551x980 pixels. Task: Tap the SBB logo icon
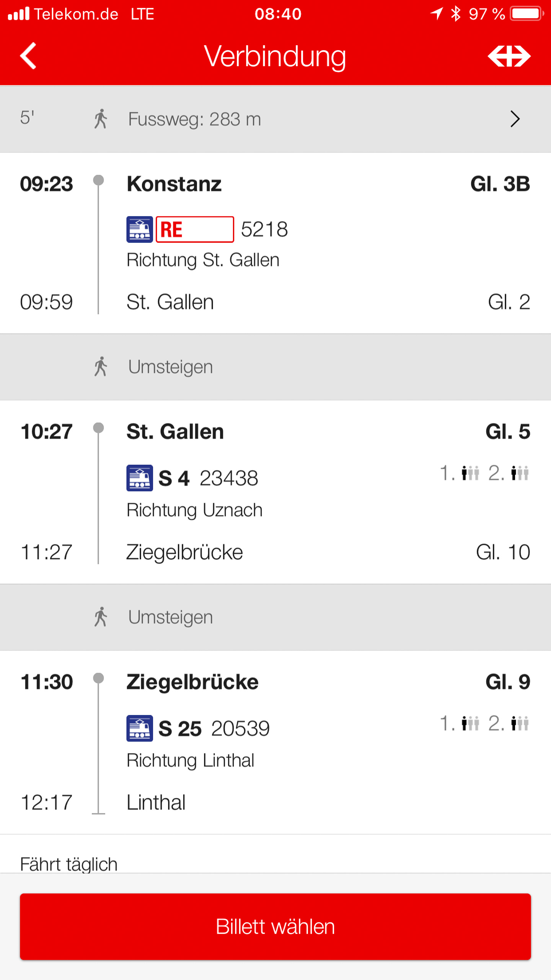point(509,56)
